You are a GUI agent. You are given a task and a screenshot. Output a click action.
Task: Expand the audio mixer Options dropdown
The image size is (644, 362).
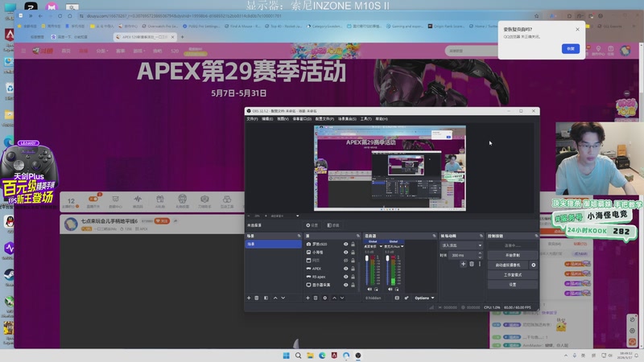[424, 298]
